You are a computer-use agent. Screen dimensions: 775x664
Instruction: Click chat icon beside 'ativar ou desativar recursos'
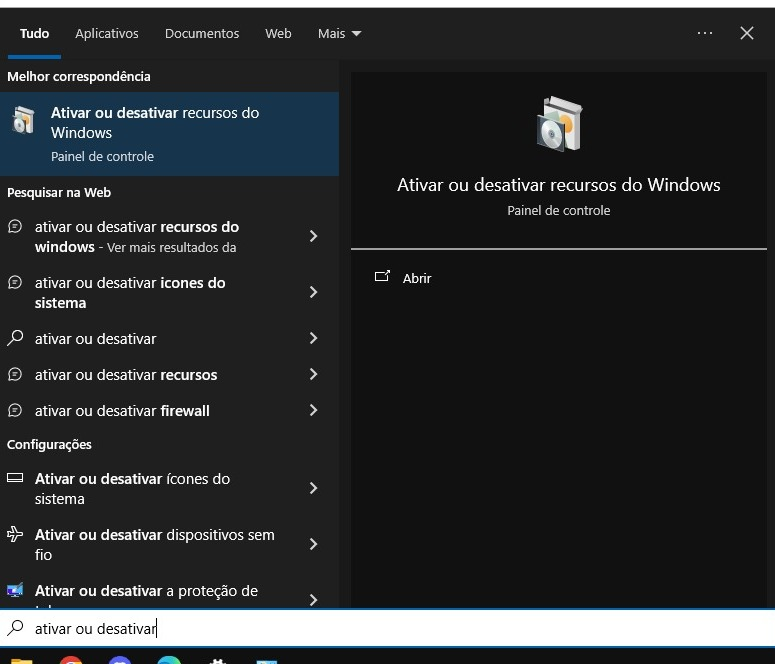(x=15, y=374)
